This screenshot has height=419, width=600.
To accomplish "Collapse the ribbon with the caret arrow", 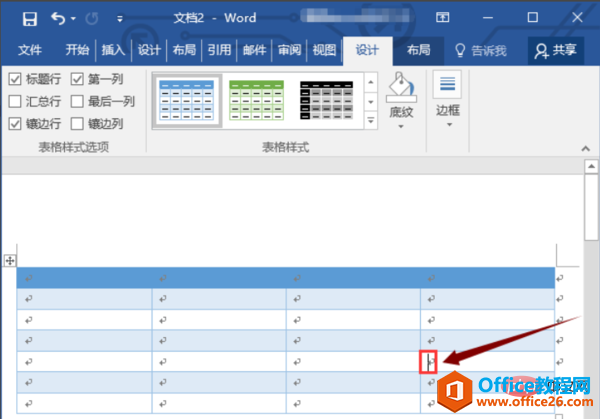I will (x=585, y=148).
